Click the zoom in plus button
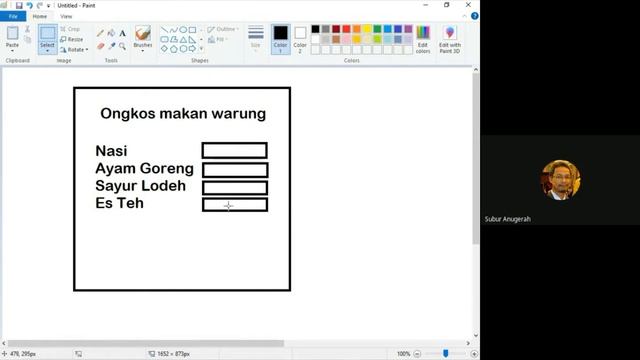Screen dimensions: 640x360 click(474, 354)
